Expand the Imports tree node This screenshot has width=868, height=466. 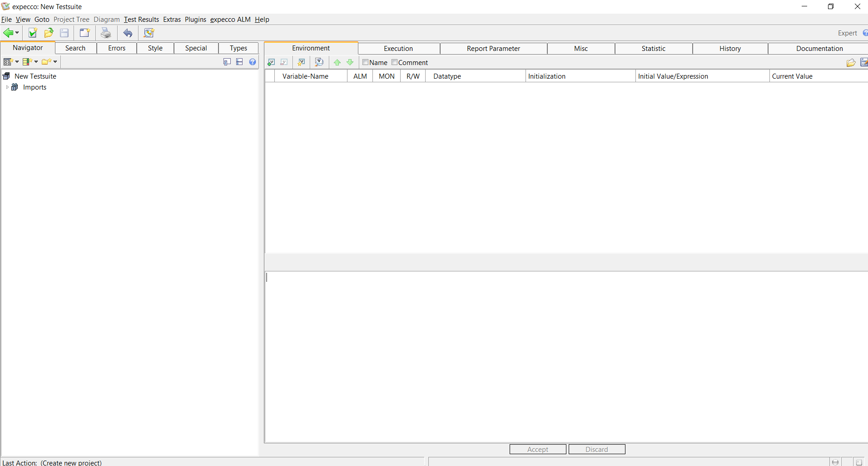tap(7, 87)
